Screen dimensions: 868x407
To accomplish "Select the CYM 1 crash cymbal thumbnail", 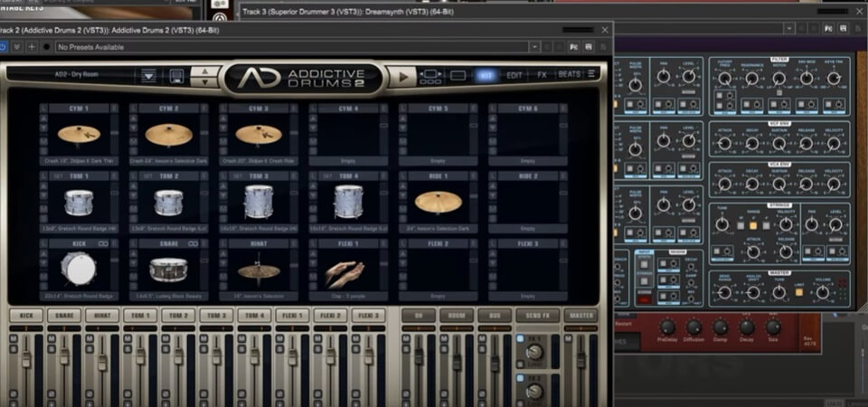I will pyautogui.click(x=80, y=134).
